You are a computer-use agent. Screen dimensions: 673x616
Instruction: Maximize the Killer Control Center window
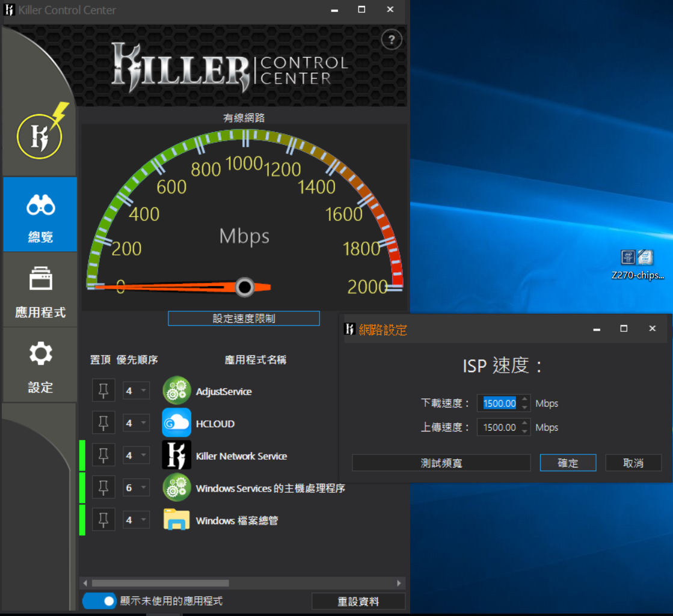click(x=362, y=10)
